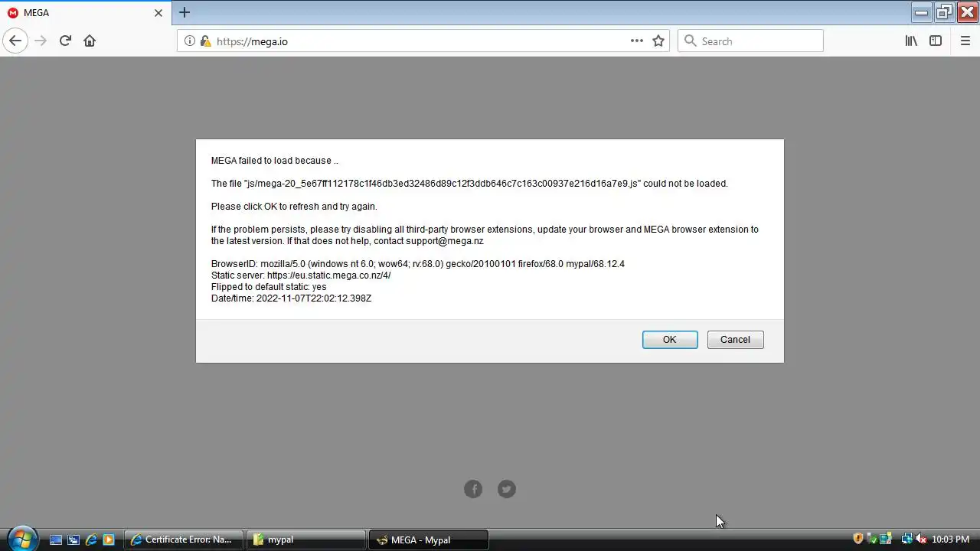Minimize the browser window
980x551 pixels.
click(x=922, y=11)
